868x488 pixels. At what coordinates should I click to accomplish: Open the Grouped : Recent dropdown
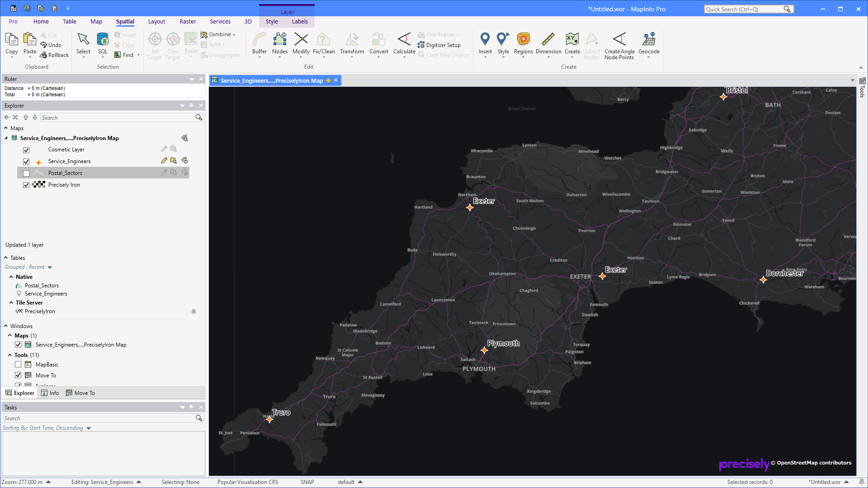click(50, 267)
